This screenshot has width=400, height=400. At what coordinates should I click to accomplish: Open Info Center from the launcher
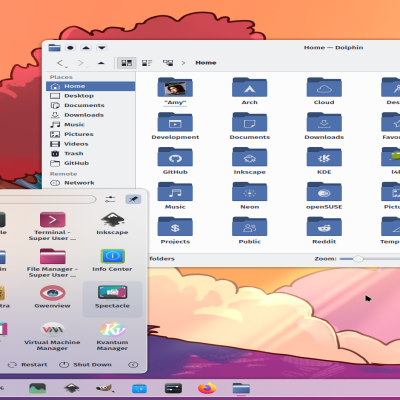112,260
